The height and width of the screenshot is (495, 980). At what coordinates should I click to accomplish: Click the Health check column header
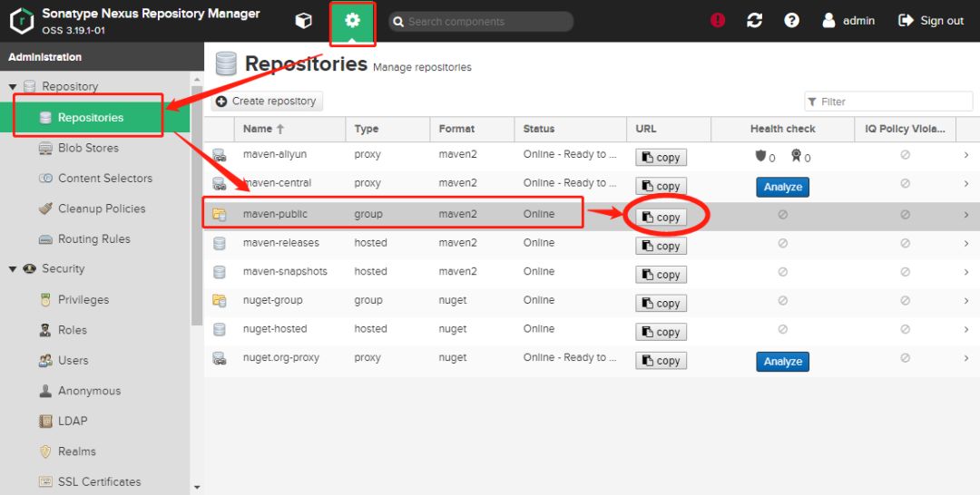pos(782,129)
